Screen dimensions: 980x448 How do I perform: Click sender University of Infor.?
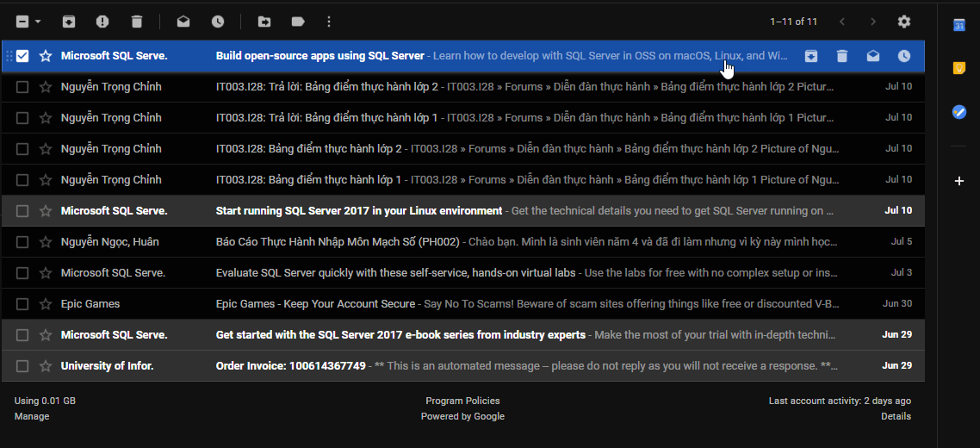(107, 366)
